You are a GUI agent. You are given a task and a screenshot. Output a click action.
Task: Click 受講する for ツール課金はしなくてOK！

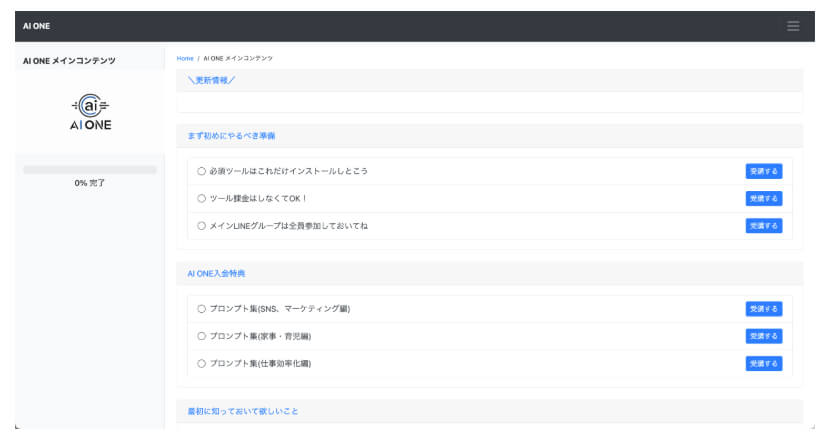pos(764,198)
